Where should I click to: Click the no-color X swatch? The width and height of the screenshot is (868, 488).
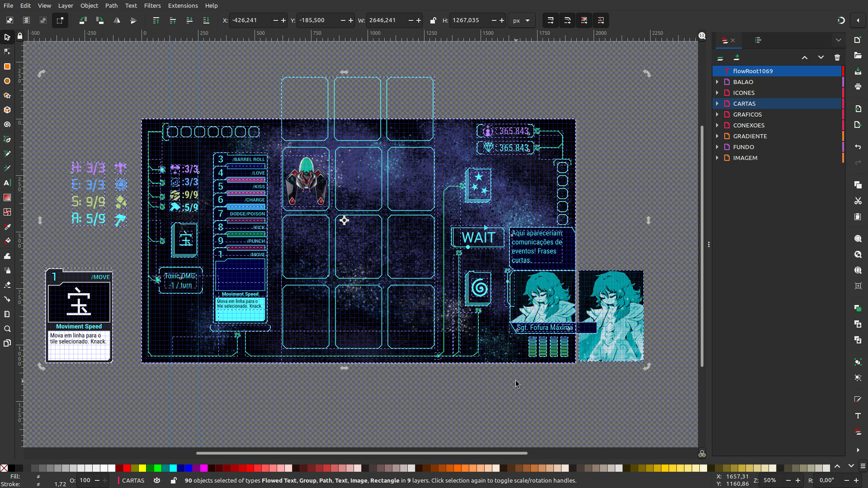click(x=4, y=468)
